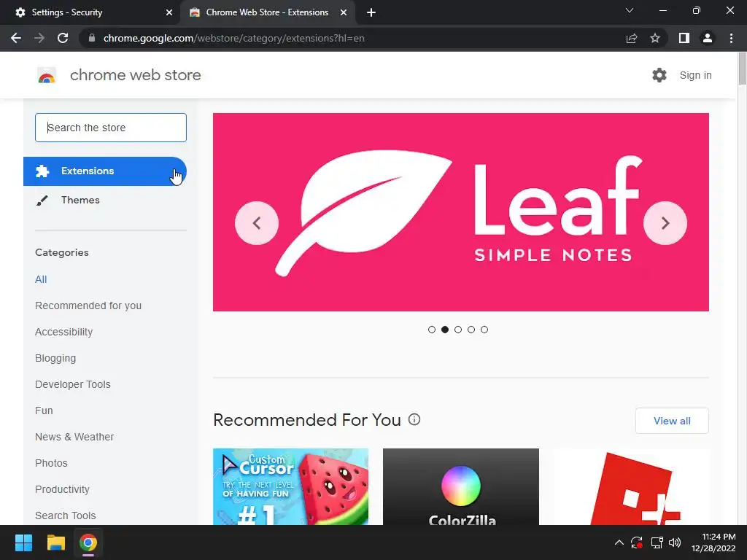Open the ColorZilla extension card
This screenshot has width=747, height=560.
point(461,486)
